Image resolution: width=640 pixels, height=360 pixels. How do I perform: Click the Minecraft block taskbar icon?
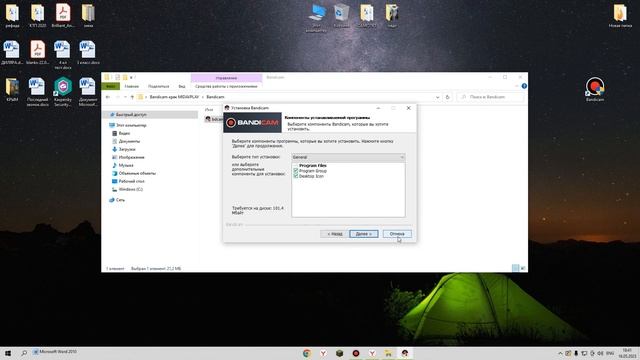tap(340, 353)
